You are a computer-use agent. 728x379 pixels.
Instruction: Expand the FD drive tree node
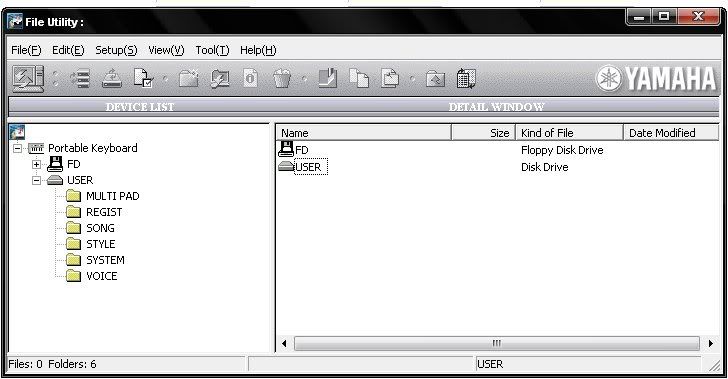coord(36,164)
